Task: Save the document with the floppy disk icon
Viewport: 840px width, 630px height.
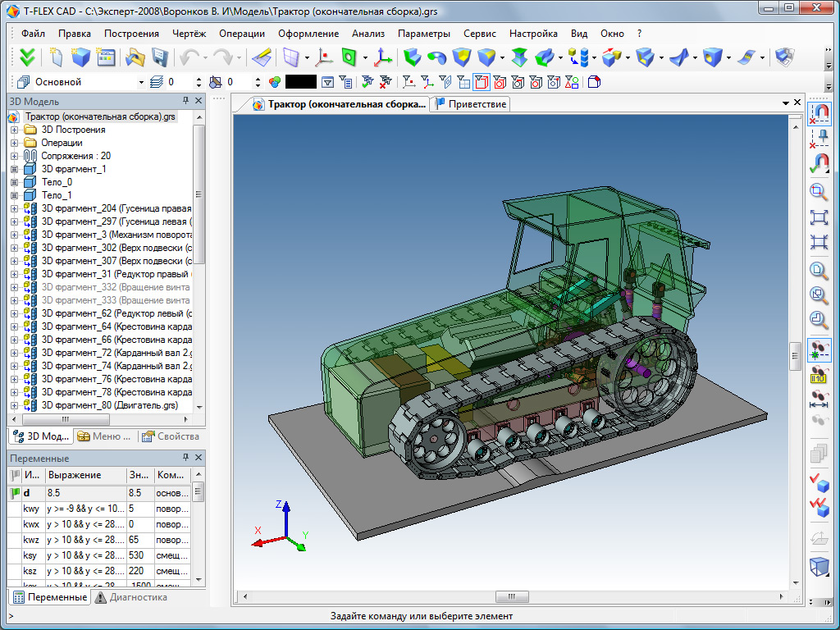Action: coord(160,57)
